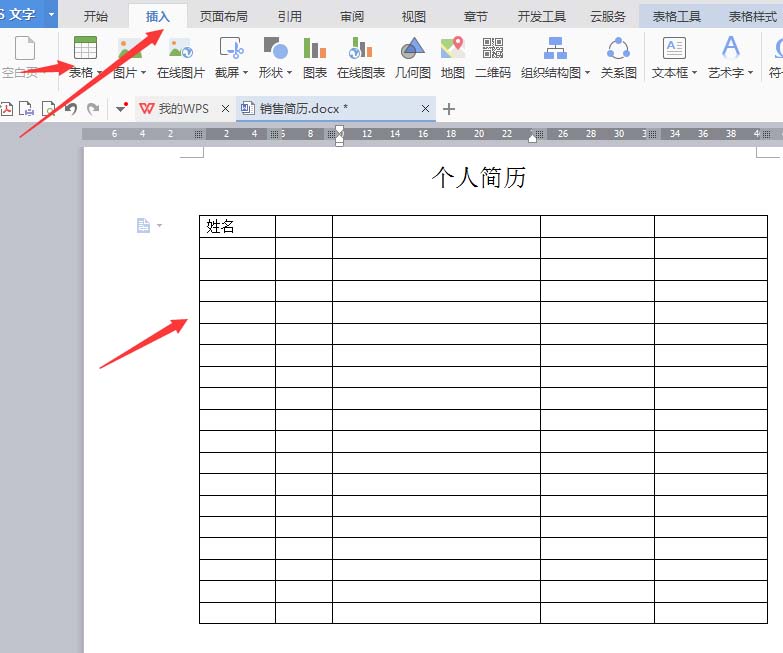This screenshot has width=783, height=653.
Task: Click the print icon in quick toolbar
Action: point(26,108)
